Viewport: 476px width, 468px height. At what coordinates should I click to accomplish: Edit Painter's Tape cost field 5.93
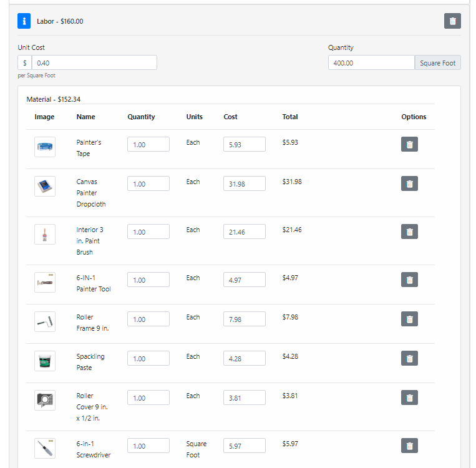[x=245, y=144]
